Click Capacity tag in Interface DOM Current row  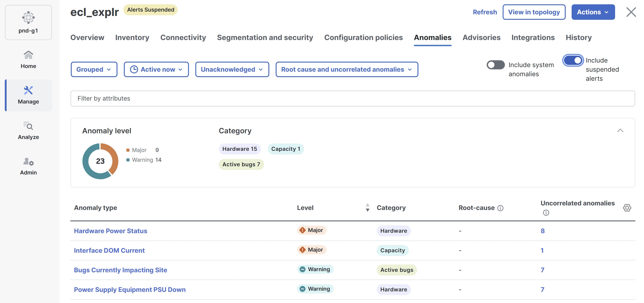(392, 250)
